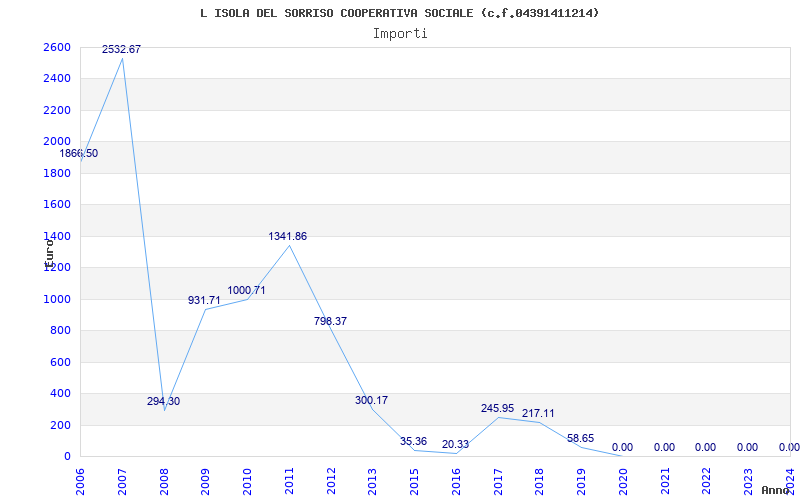Screen dimensions: 800x500
Task: Select the 35.36 data label
Action: pyautogui.click(x=413, y=442)
